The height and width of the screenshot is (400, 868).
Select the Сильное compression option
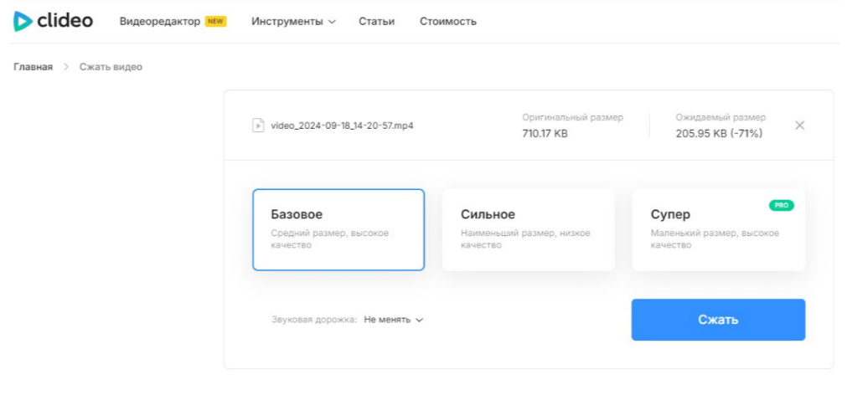click(528, 229)
